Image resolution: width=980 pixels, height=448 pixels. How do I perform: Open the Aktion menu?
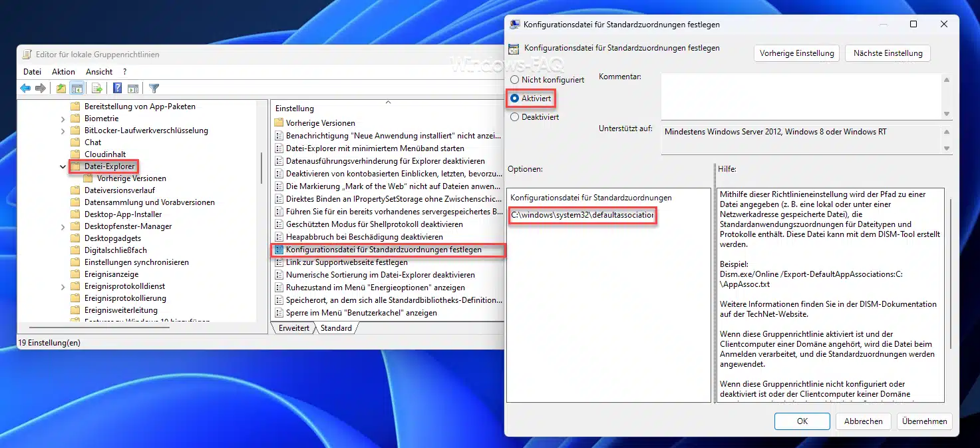(x=63, y=72)
